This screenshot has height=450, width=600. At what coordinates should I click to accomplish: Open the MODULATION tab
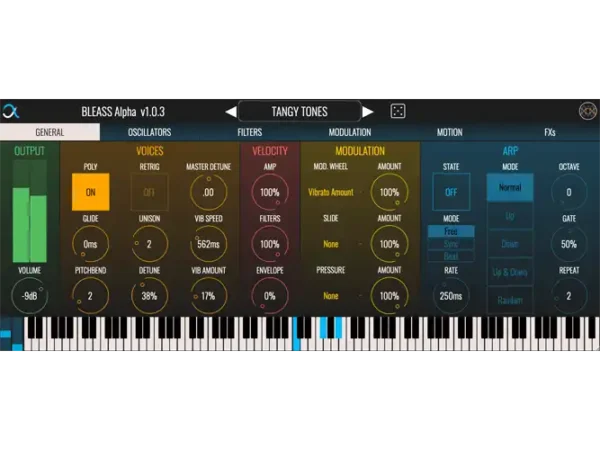coord(350,132)
